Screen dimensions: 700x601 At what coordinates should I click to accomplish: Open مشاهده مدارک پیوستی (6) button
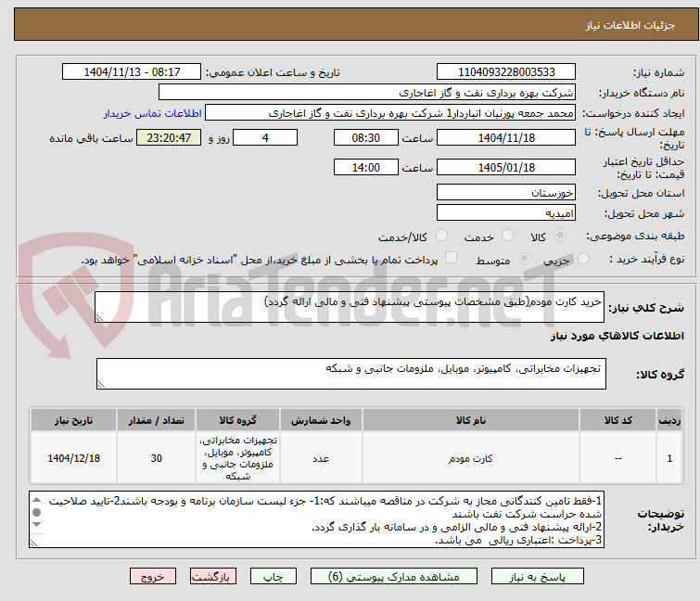point(394,577)
